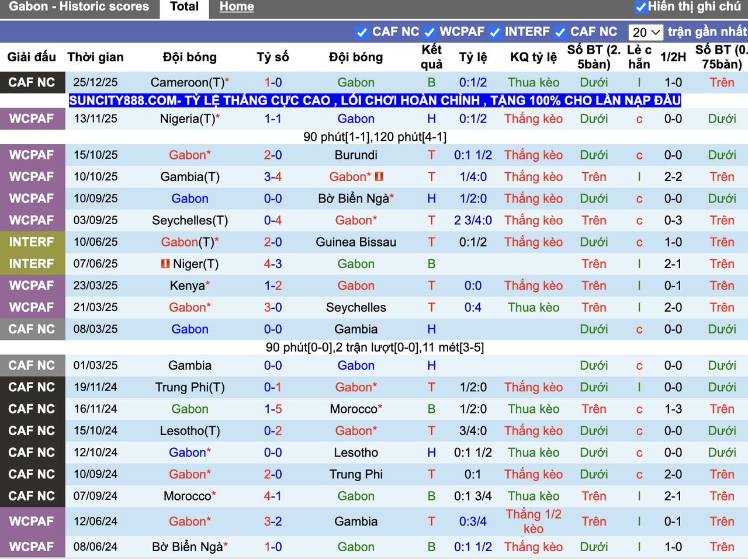Click the note '90 phút[1-1],120 phút[4-1]'
This screenshot has width=748, height=560.
point(375,137)
